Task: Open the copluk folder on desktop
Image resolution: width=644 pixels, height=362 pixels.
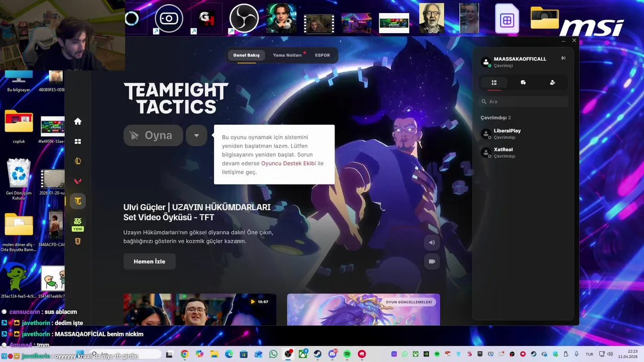Action: point(19,127)
